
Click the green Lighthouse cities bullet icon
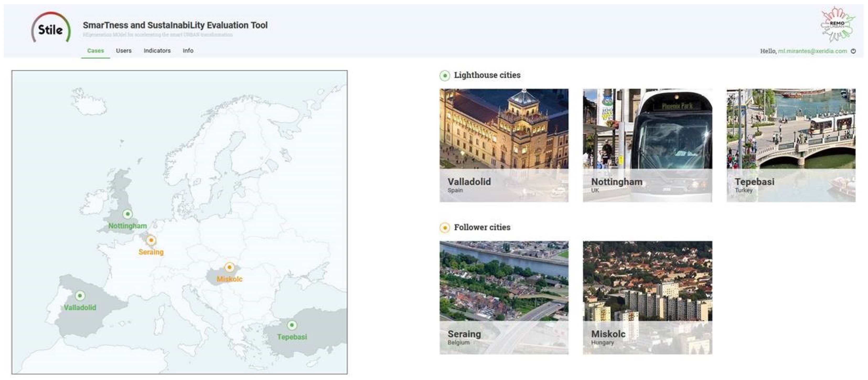pyautogui.click(x=444, y=76)
